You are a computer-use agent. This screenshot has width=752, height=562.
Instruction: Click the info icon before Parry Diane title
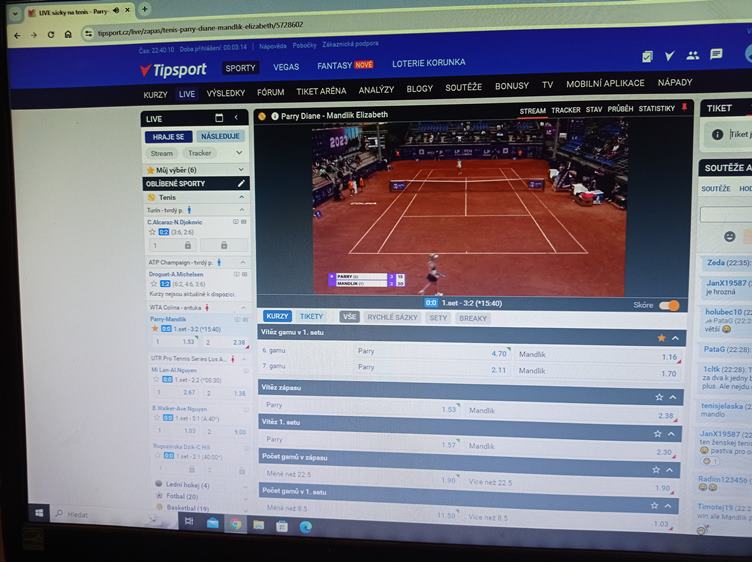tap(275, 116)
